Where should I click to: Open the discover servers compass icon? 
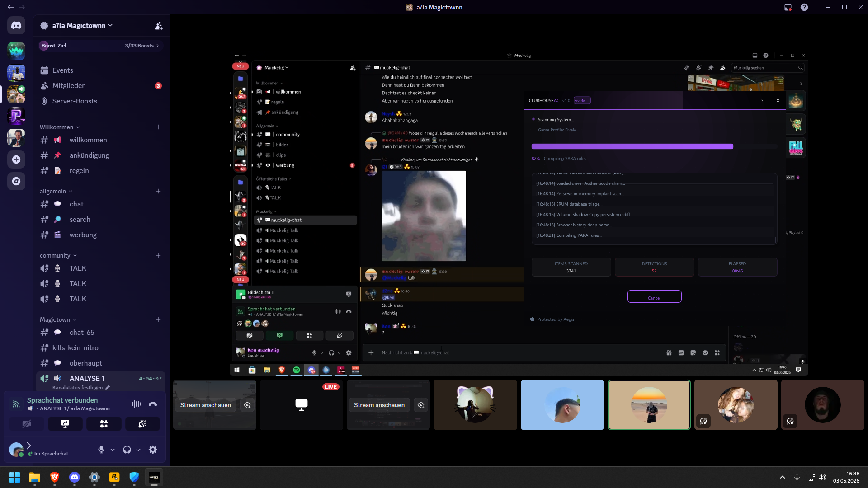tap(16, 181)
